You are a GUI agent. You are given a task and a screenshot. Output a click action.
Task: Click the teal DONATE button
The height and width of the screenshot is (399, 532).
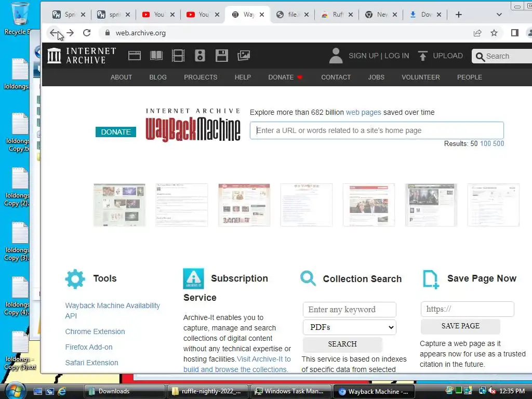(x=116, y=132)
